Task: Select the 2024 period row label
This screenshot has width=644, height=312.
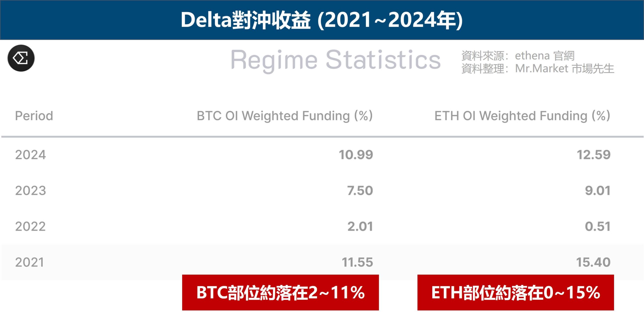Action: pos(30,154)
